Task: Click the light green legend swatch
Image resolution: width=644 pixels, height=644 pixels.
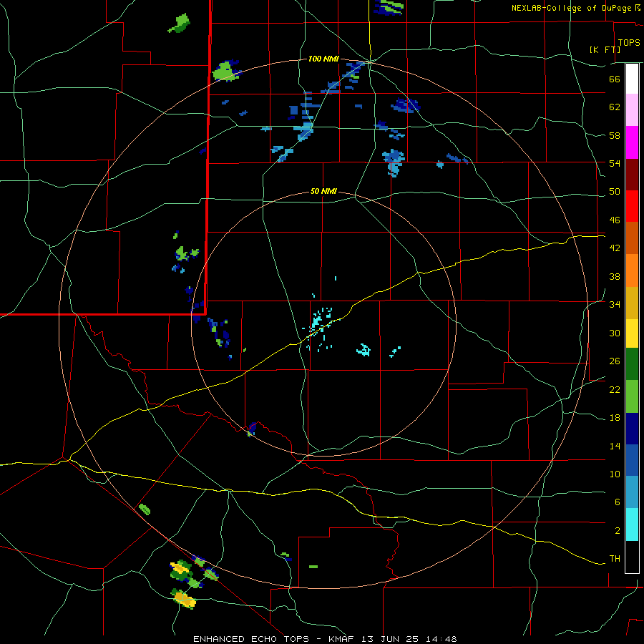Action: point(632,396)
